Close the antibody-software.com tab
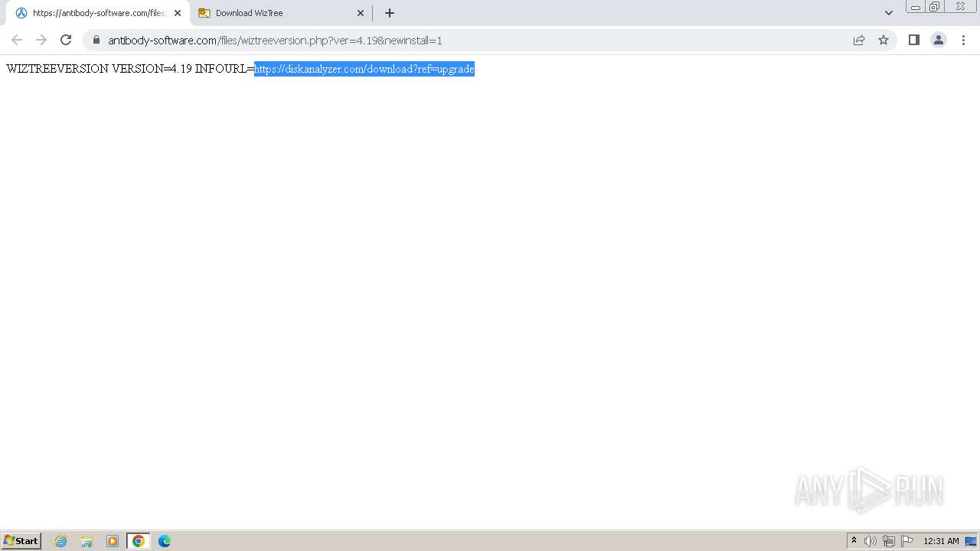Screen dimensions: 980x551 tap(178, 13)
